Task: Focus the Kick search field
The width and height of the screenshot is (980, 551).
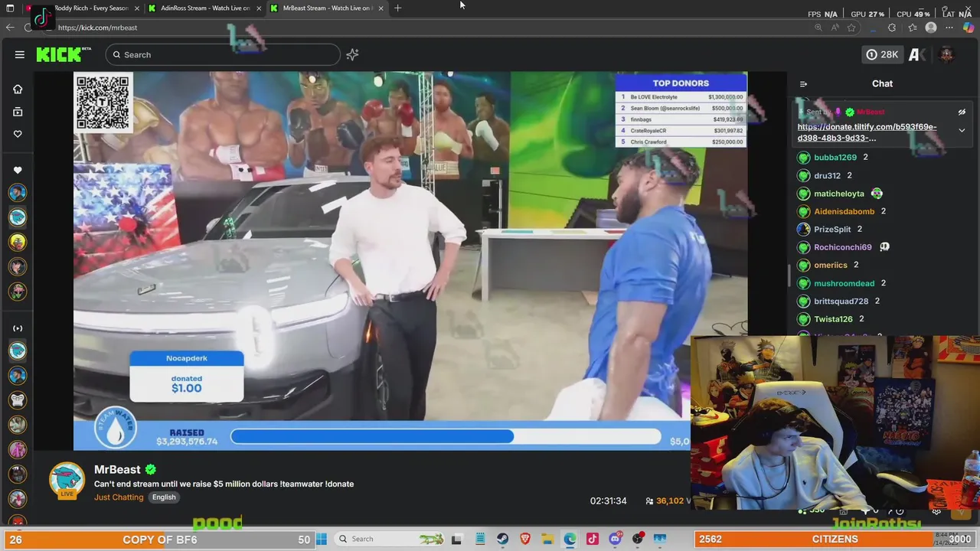Action: coord(223,54)
